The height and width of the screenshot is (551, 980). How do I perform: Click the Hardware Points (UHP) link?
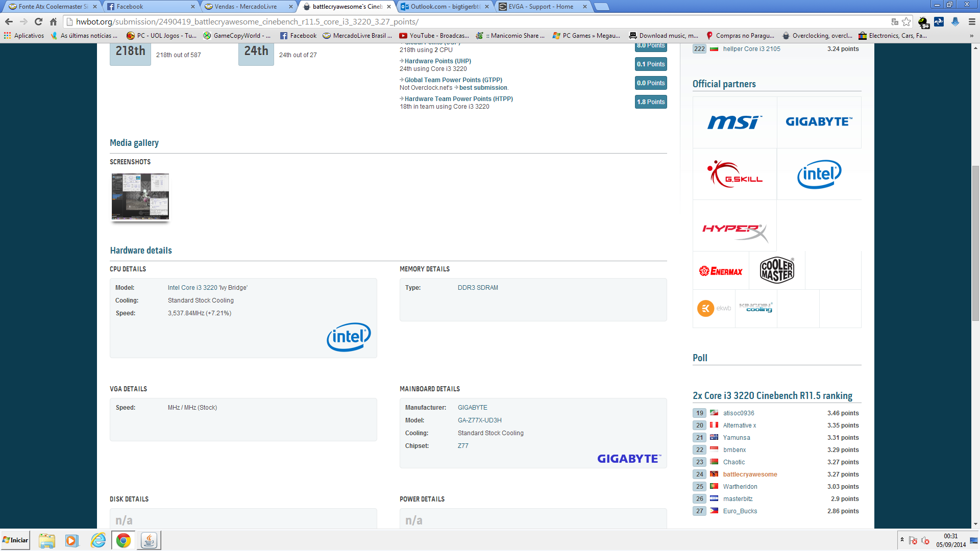[438, 61]
